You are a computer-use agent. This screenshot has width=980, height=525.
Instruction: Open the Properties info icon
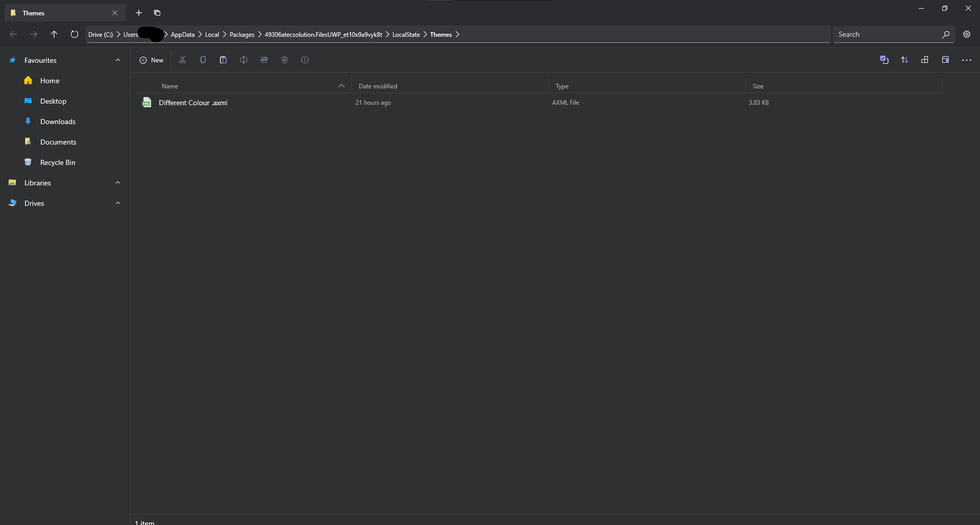(x=305, y=60)
